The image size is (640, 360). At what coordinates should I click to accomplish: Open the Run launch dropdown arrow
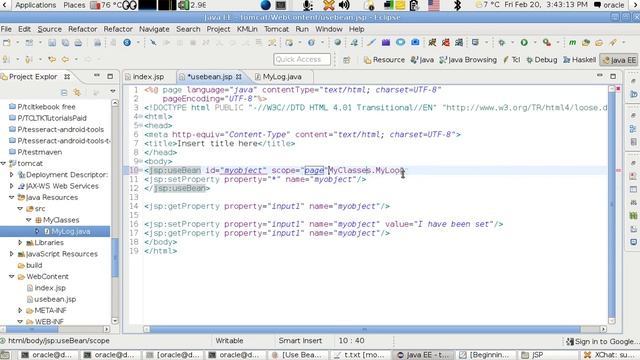click(535, 42)
